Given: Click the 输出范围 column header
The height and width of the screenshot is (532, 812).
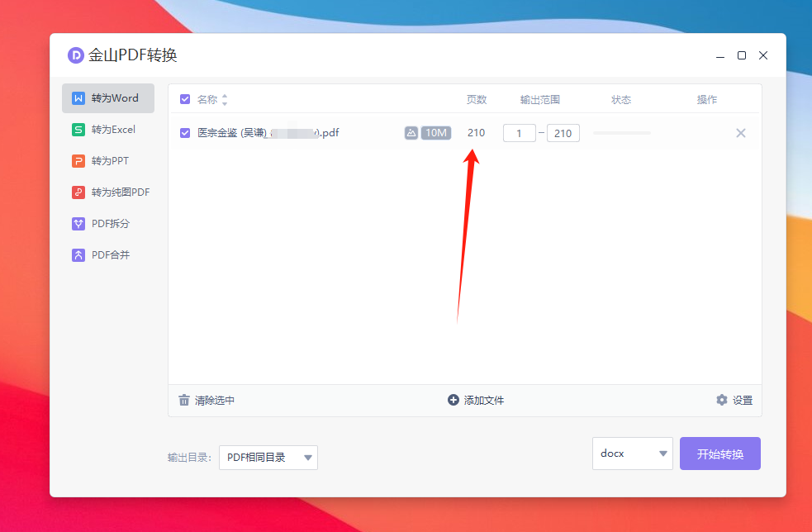Looking at the screenshot, I should coord(539,99).
